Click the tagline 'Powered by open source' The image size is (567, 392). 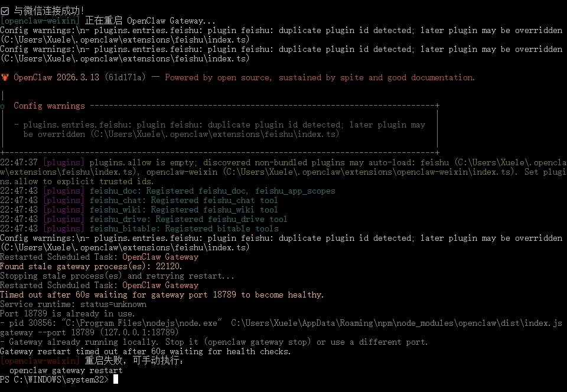click(x=218, y=77)
